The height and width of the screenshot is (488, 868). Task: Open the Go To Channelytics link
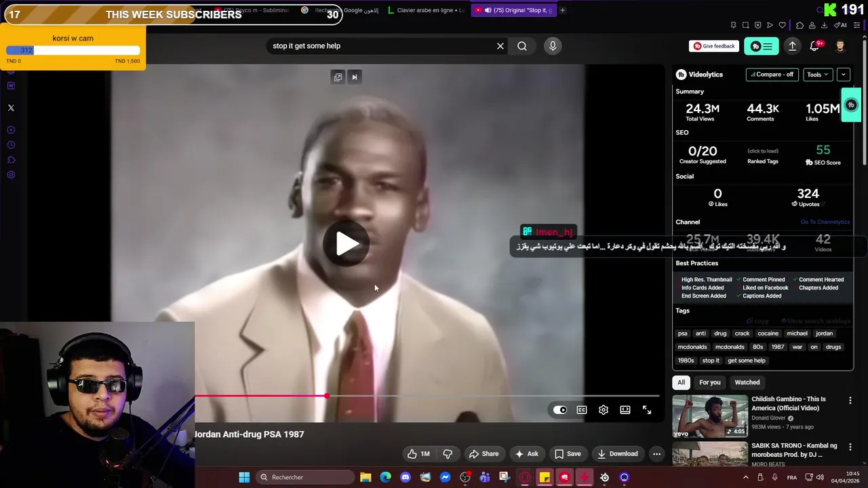point(825,222)
